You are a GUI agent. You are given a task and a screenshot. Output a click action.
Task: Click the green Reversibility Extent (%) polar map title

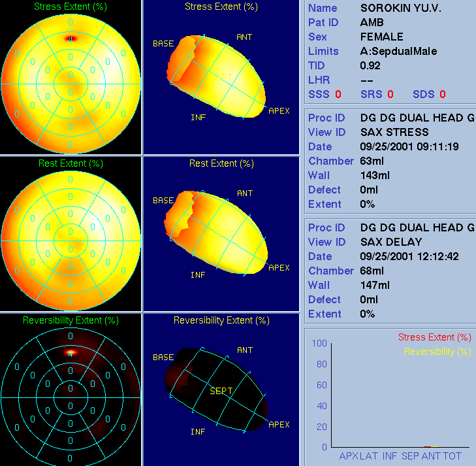[71, 320]
